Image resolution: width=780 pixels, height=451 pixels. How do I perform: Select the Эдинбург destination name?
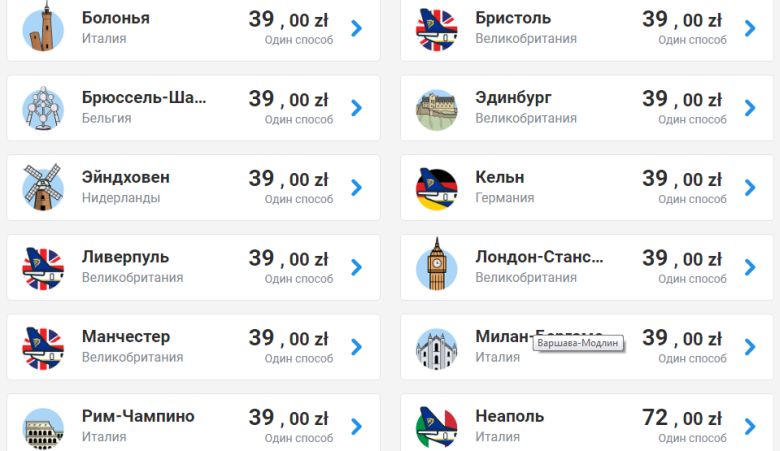[x=513, y=98]
